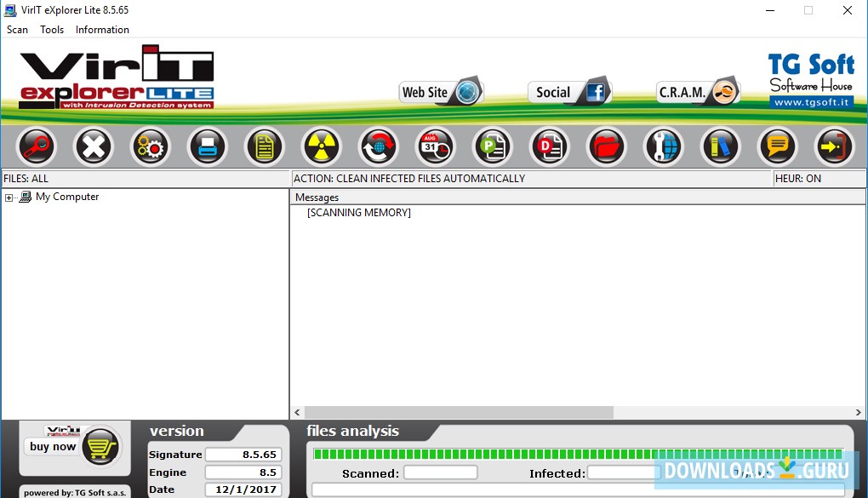Open the Information menu
Screen dimensions: 868x498
pos(102,30)
